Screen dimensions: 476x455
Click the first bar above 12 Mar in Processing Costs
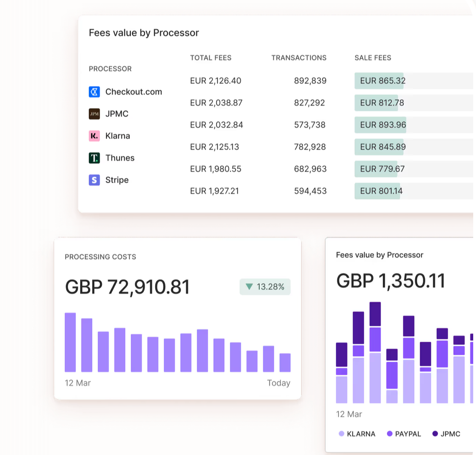[x=70, y=342]
